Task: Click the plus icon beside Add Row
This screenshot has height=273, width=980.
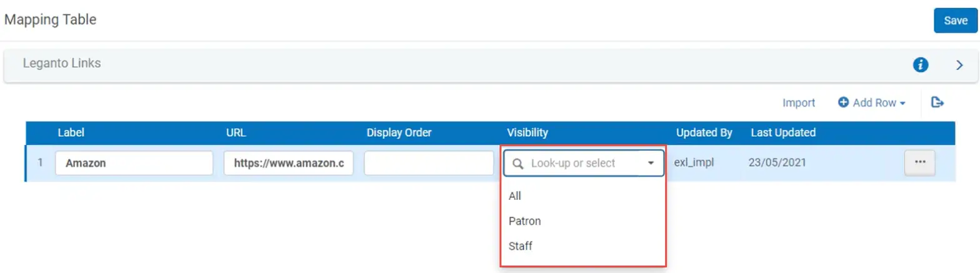Action: tap(843, 102)
